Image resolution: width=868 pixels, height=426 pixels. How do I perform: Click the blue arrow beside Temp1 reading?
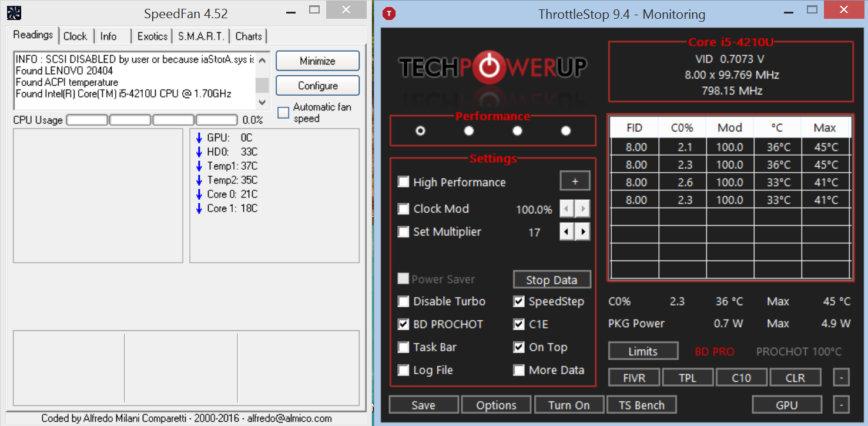point(199,166)
